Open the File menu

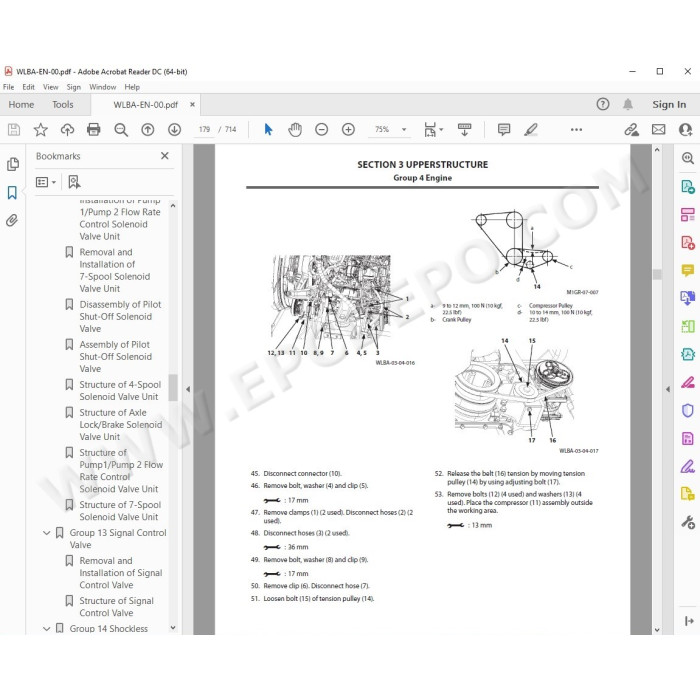(x=8, y=87)
